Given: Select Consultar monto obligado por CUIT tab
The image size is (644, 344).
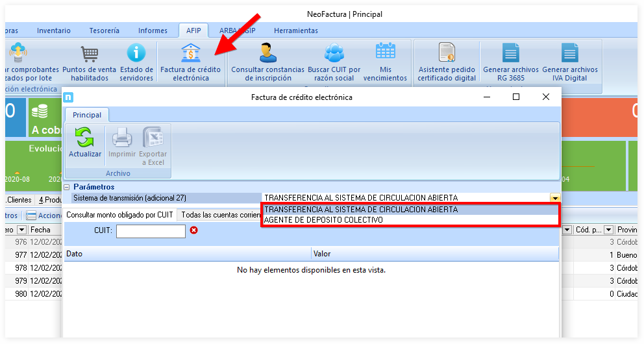Looking at the screenshot, I should pyautogui.click(x=119, y=214).
